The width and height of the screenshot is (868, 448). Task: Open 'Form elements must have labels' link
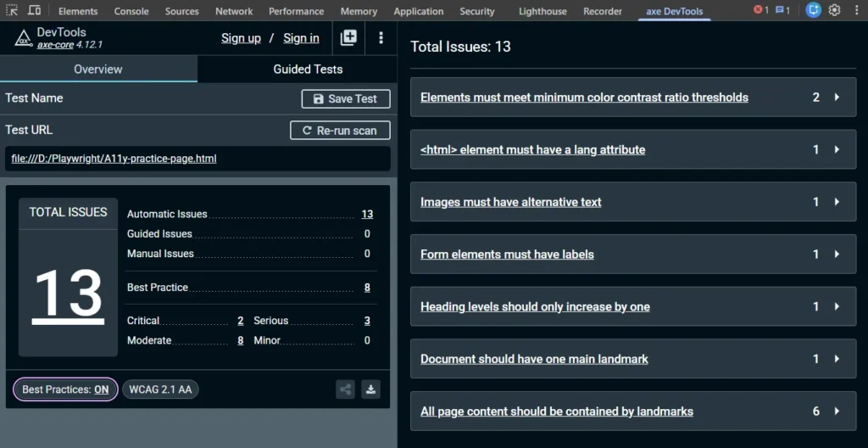pyautogui.click(x=507, y=255)
